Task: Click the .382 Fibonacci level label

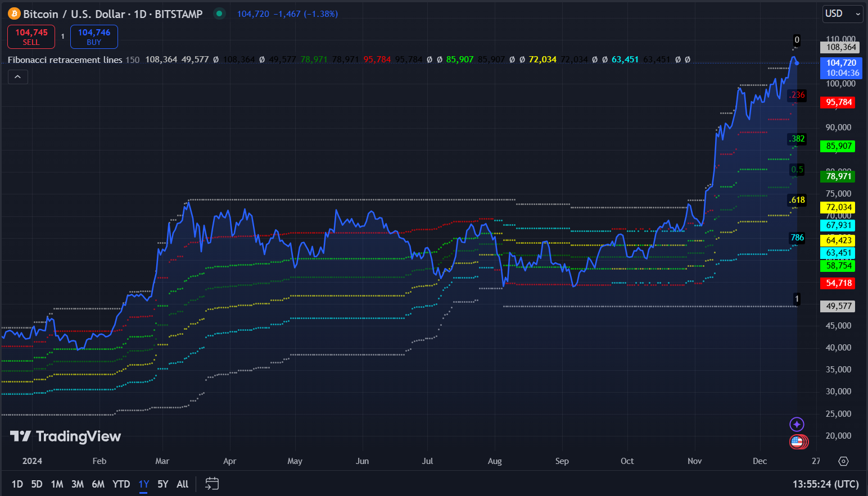Action: pyautogui.click(x=797, y=139)
